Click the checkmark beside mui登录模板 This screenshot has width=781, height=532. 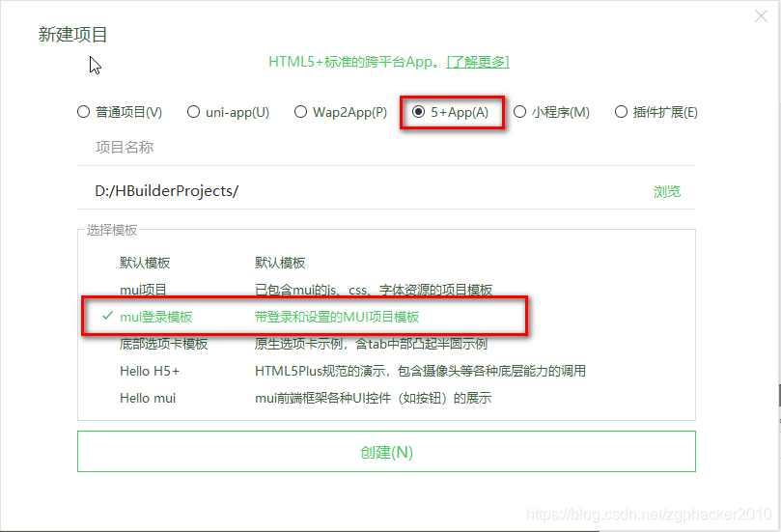pos(107,316)
